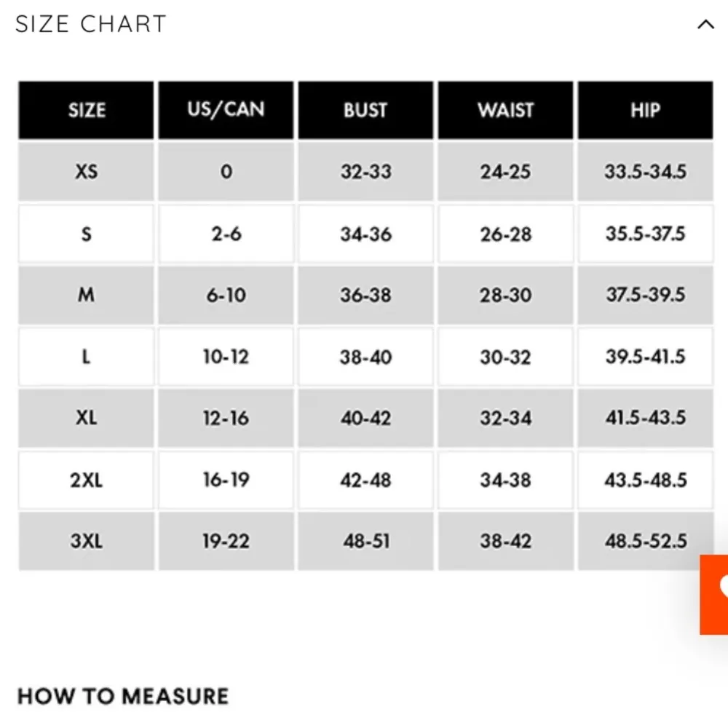Select the WAIST column header
Screen dimensions: 728x728
(505, 111)
